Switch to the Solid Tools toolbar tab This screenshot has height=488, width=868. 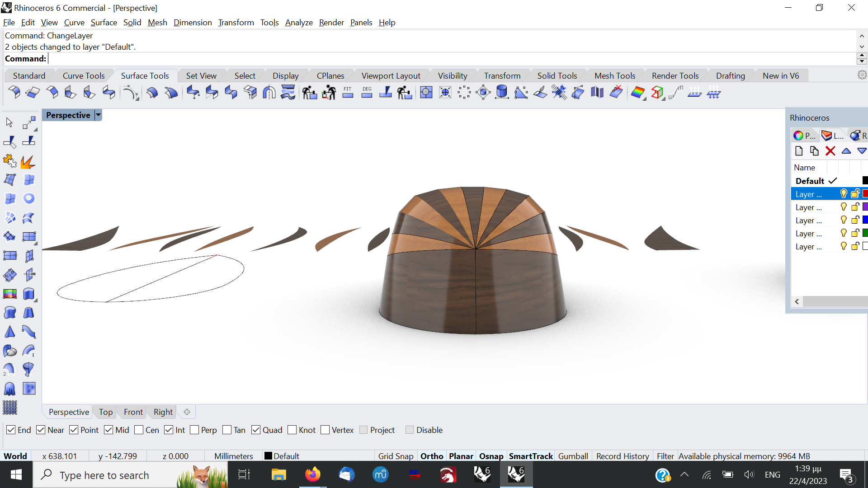click(x=557, y=75)
